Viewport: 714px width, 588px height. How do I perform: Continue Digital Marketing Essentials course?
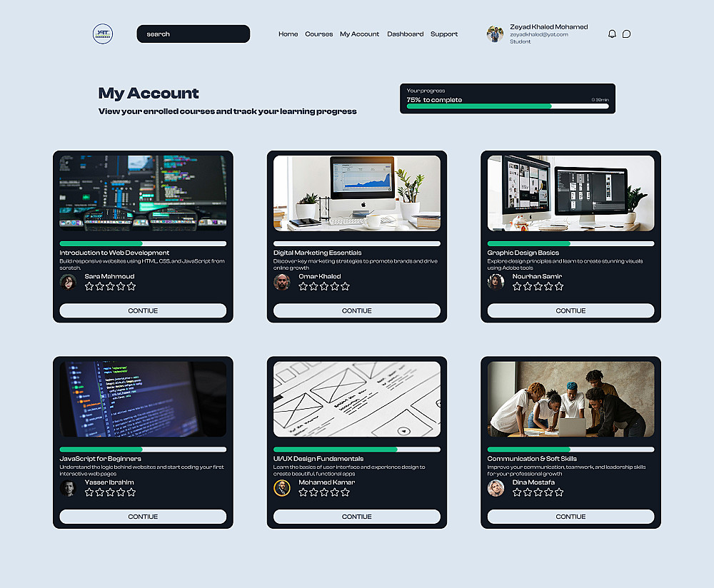click(x=356, y=310)
